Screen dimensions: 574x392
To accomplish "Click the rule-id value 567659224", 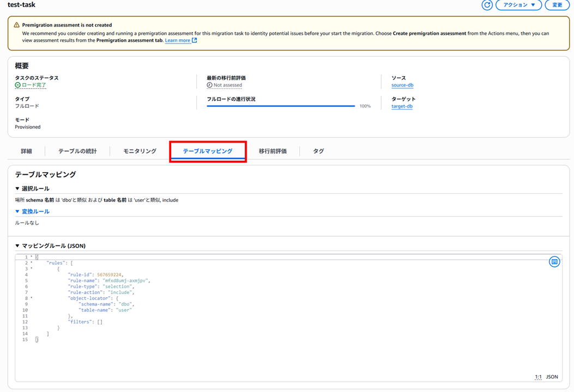I will [109, 274].
